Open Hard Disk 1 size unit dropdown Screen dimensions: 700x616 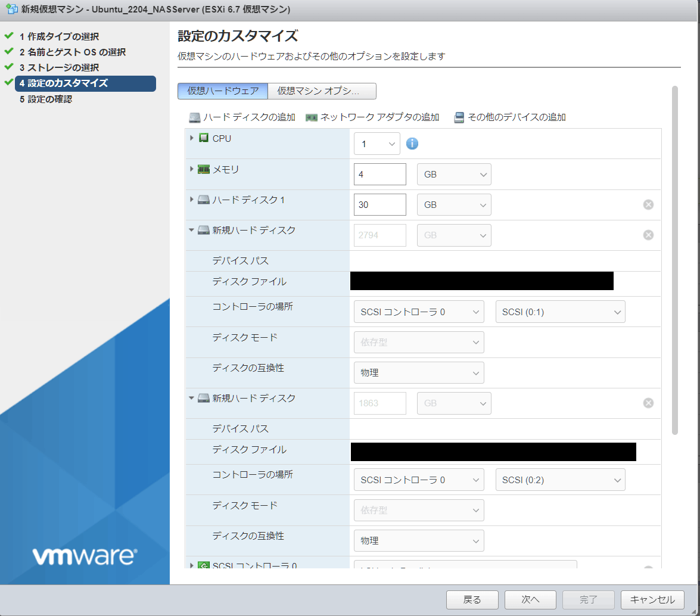click(454, 204)
